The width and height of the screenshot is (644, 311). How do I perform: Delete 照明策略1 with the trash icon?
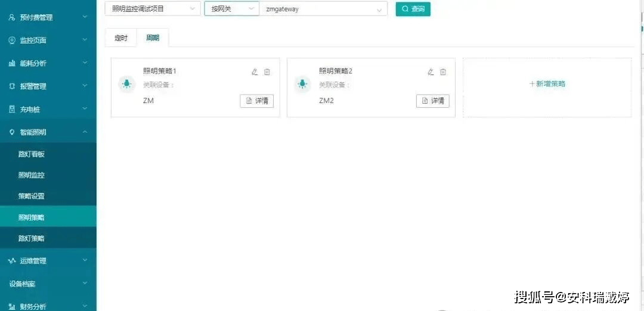click(267, 72)
